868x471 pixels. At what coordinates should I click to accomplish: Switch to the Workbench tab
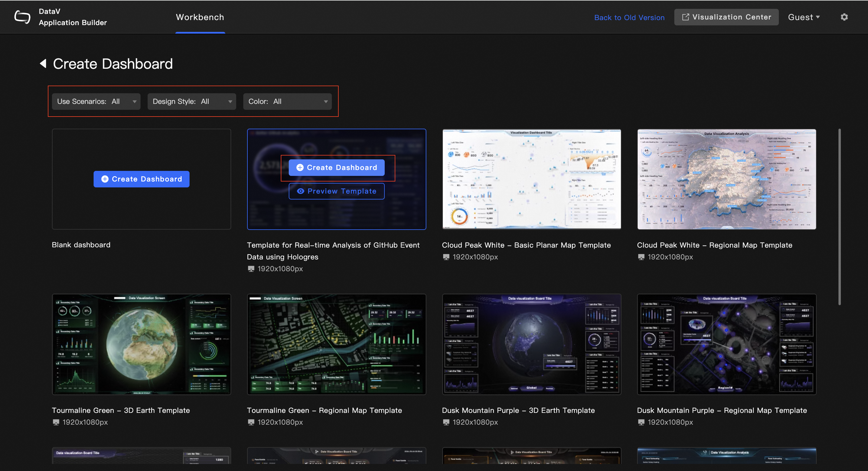[200, 17]
